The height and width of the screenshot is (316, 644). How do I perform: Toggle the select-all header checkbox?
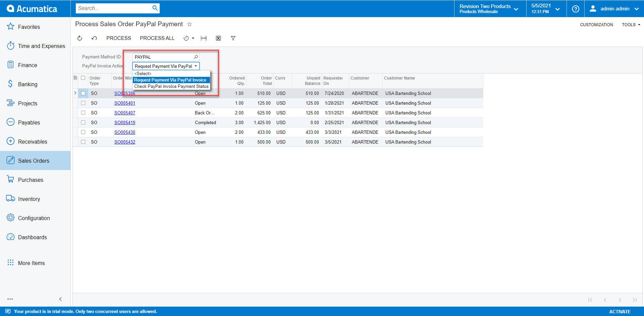(83, 78)
